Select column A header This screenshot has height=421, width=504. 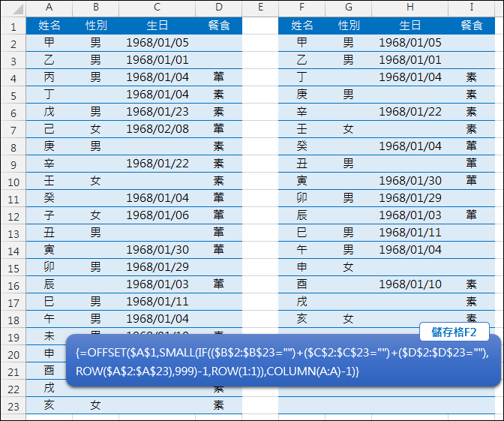[49, 8]
